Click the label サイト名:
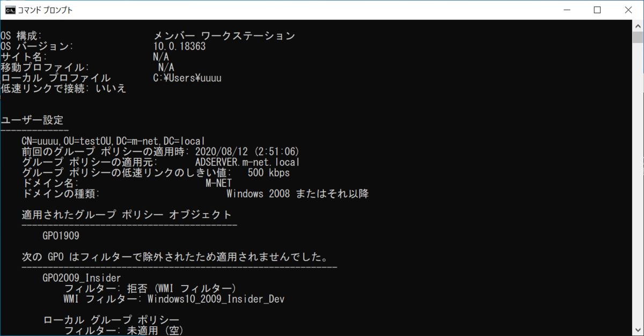The height and width of the screenshot is (336, 644). (24, 57)
